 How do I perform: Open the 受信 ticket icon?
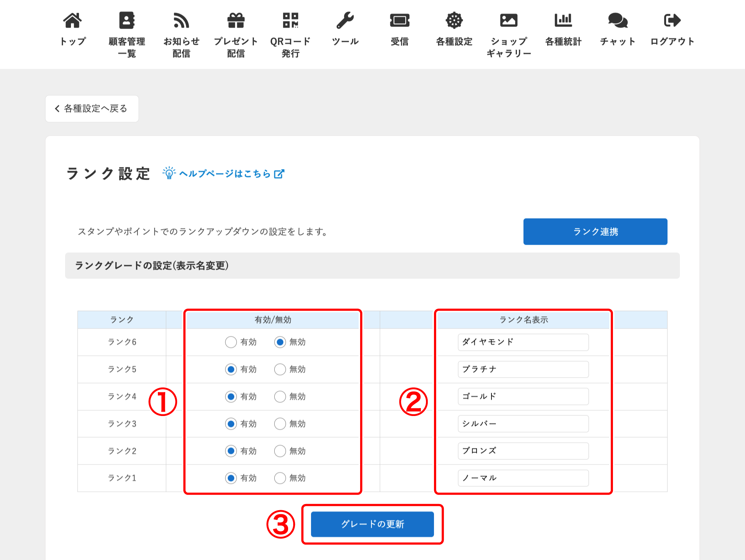point(399,20)
